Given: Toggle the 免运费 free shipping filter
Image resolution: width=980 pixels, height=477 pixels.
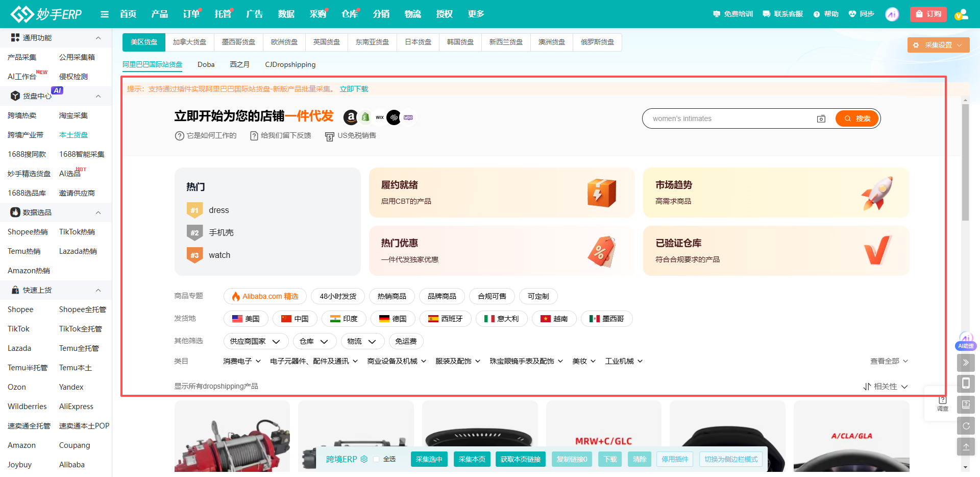Looking at the screenshot, I should point(406,341).
